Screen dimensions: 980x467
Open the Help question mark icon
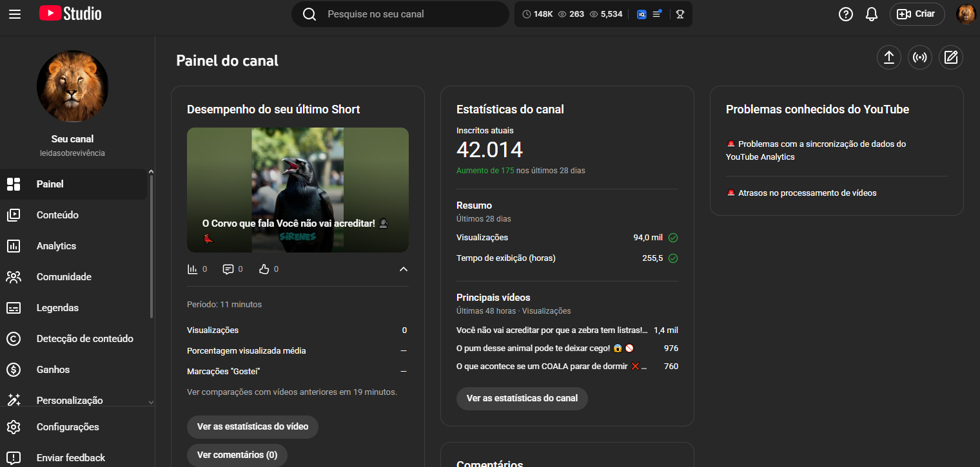(x=846, y=14)
